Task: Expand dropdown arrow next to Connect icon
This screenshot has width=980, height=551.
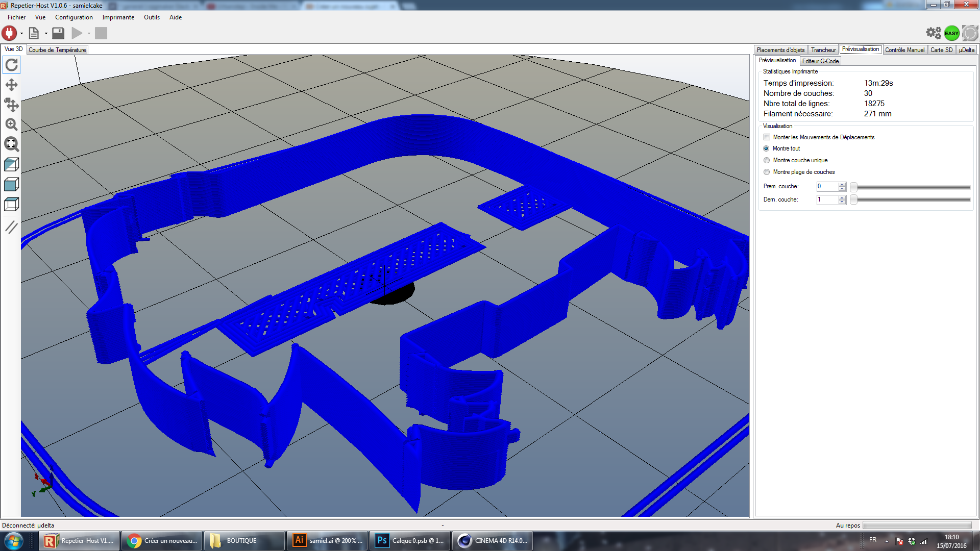Action: click(21, 34)
